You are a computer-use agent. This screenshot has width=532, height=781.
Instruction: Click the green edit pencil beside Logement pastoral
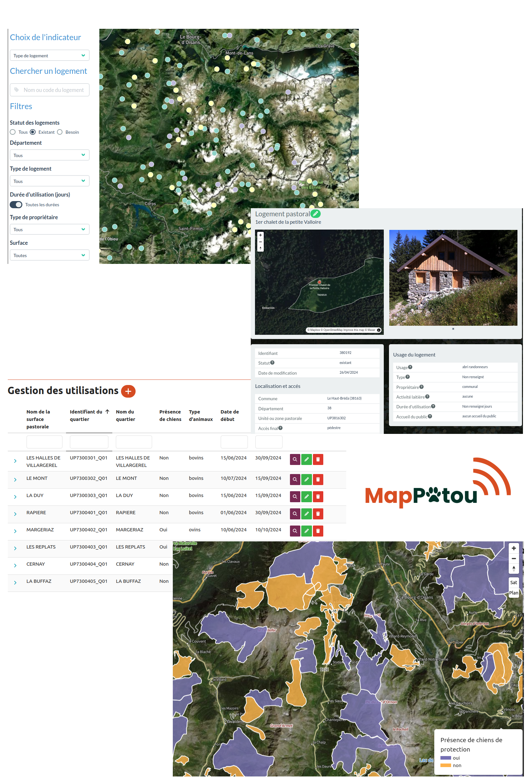[316, 214]
